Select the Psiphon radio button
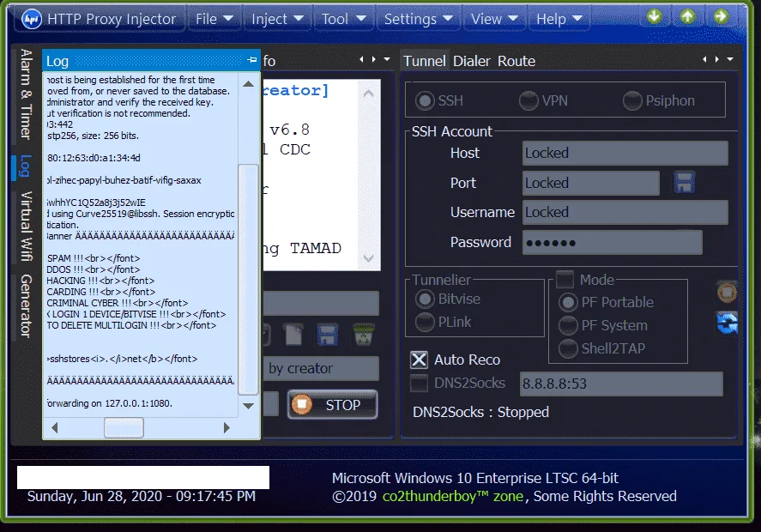 tap(632, 100)
